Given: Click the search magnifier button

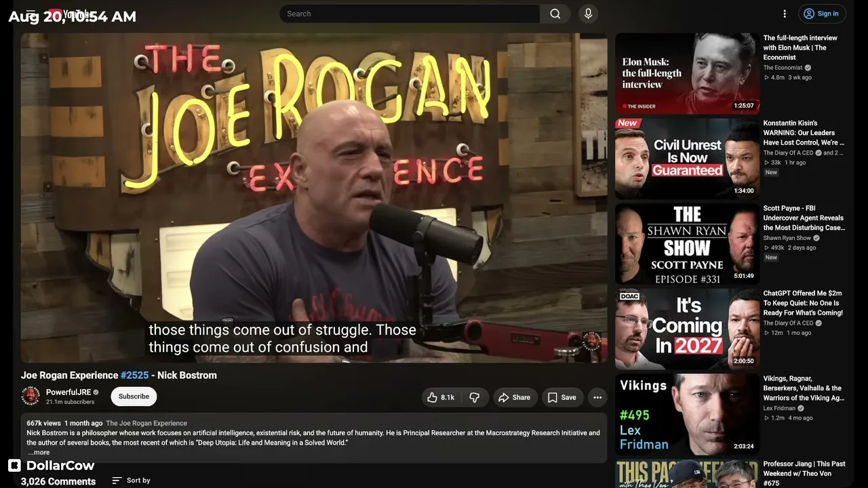Looking at the screenshot, I should [555, 14].
